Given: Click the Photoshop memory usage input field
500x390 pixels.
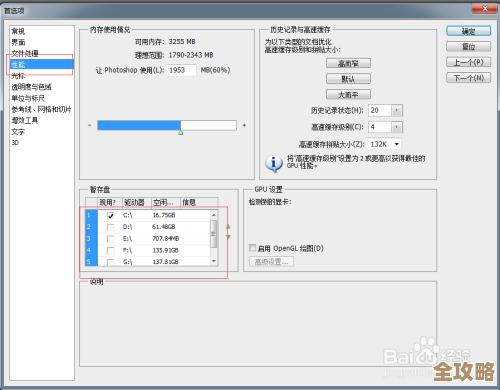Looking at the screenshot, I should [x=181, y=70].
